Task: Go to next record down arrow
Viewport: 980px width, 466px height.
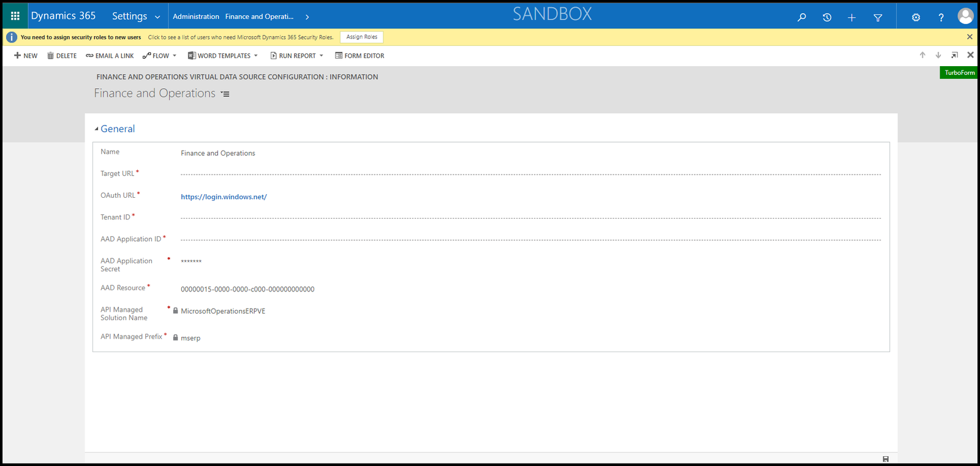Action: click(938, 55)
